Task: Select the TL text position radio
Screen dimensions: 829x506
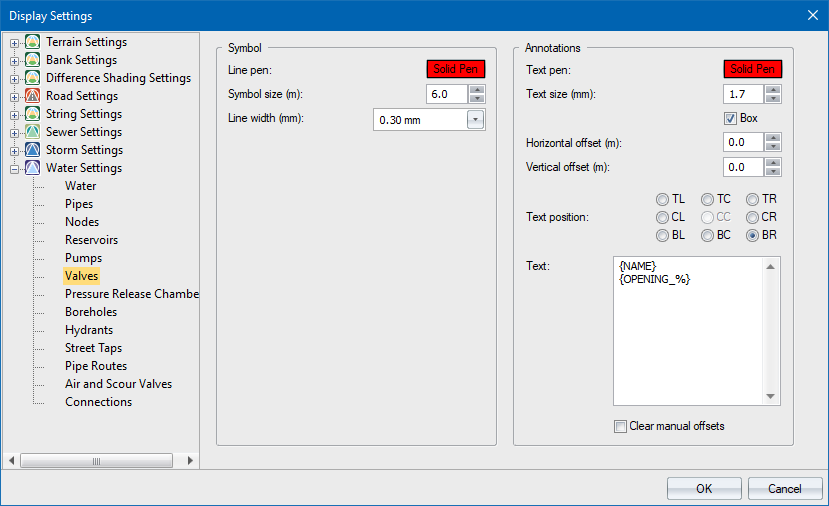Action: [x=663, y=199]
